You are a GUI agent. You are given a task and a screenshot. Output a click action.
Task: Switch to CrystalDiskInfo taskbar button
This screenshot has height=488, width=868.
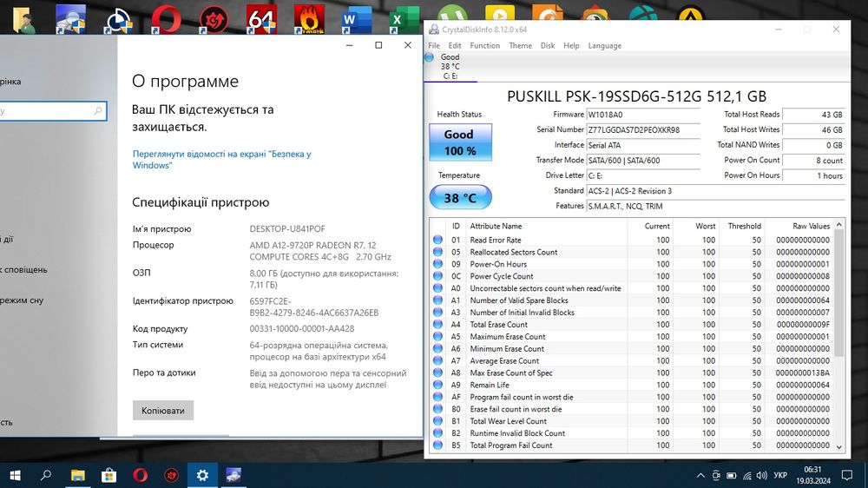(x=233, y=475)
